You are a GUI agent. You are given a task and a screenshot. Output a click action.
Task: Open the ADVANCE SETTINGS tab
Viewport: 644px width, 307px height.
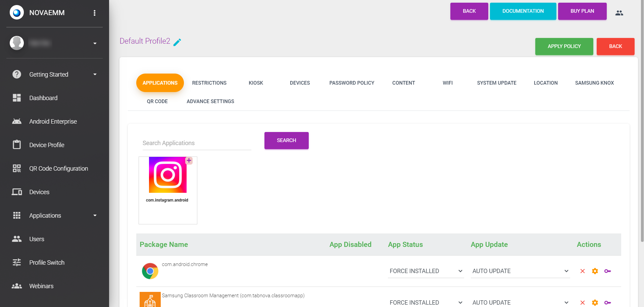coord(210,101)
